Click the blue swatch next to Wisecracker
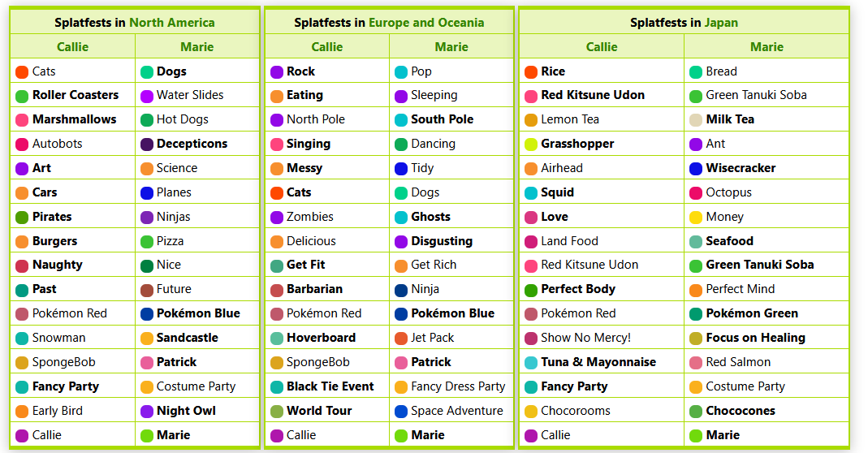This screenshot has height=453, width=868. pos(696,169)
